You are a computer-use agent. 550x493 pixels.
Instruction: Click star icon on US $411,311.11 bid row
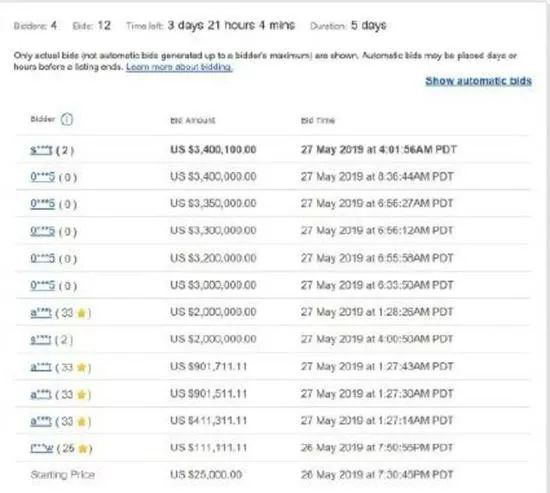[x=81, y=422]
